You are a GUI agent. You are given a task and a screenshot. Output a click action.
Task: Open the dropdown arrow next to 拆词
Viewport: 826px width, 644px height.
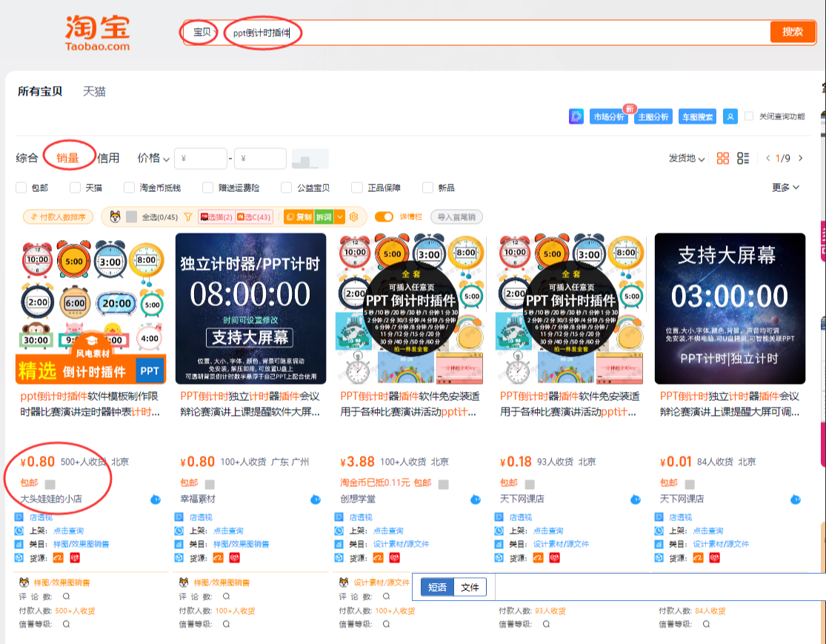pyautogui.click(x=340, y=216)
